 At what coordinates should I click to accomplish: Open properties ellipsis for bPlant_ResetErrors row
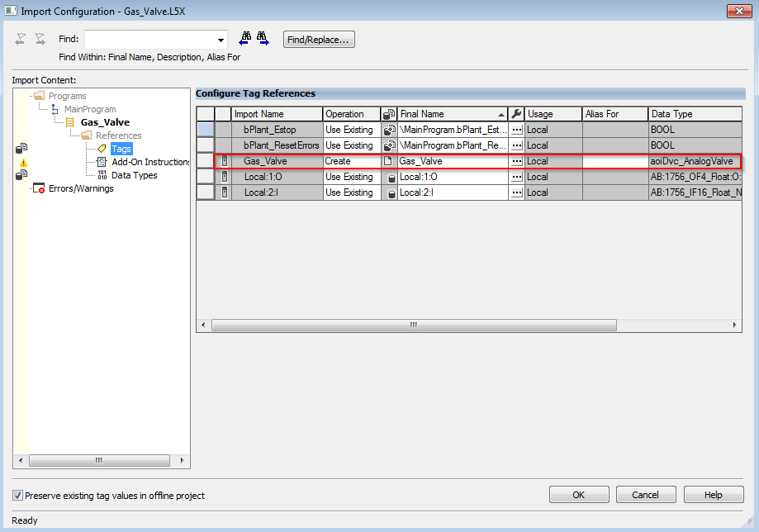pos(516,145)
